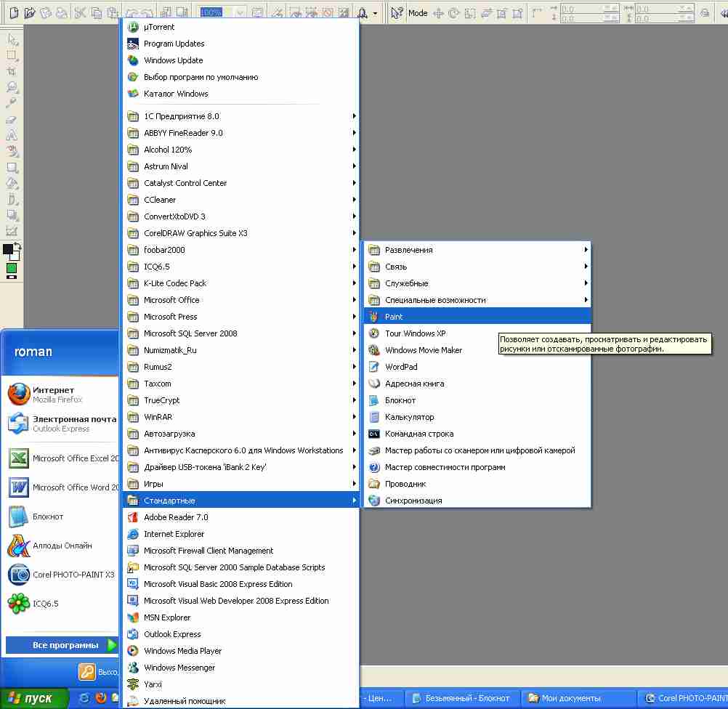Expand the Специальные возможности submenu

click(x=477, y=300)
